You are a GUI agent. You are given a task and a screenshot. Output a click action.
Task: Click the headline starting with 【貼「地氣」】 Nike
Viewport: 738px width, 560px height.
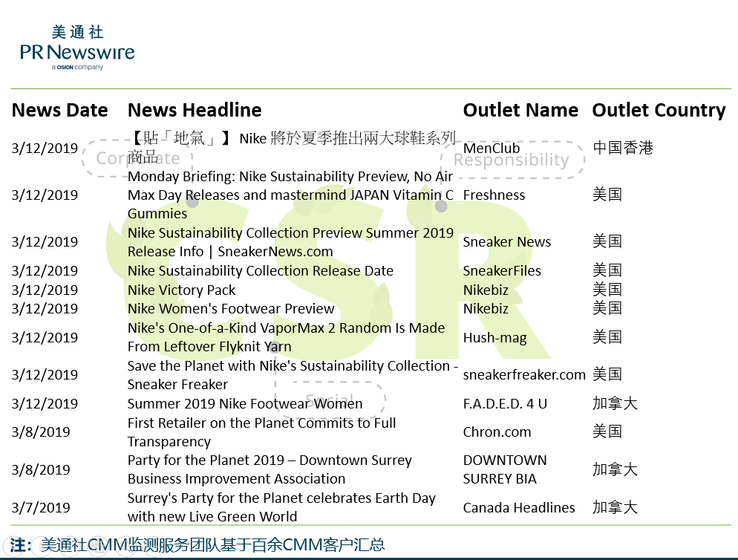(x=292, y=147)
